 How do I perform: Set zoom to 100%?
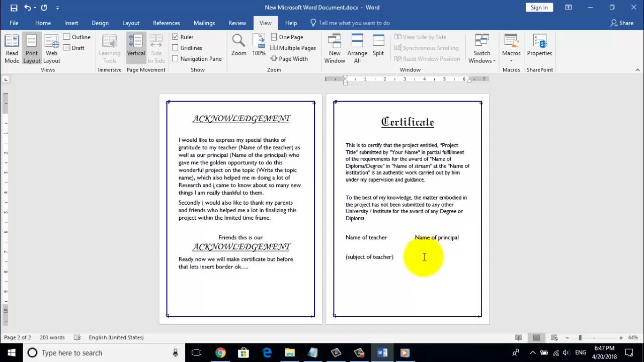tap(259, 46)
